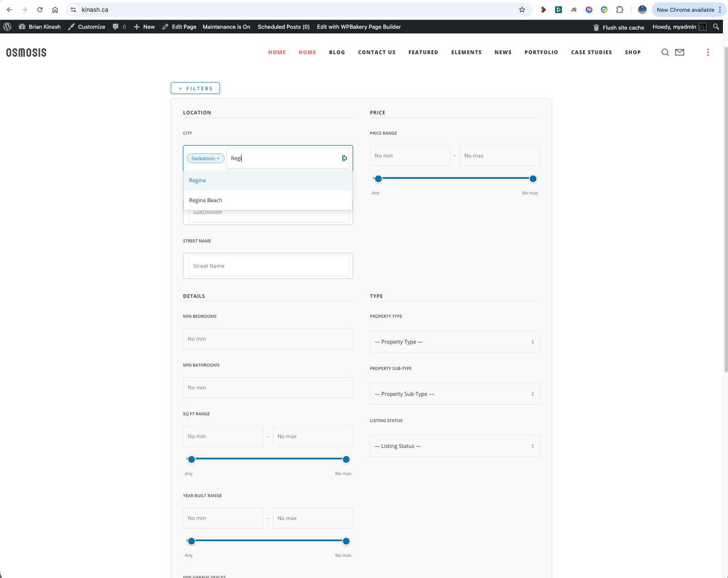This screenshot has width=728, height=578.
Task: Bookmark page with the star icon
Action: [522, 10]
